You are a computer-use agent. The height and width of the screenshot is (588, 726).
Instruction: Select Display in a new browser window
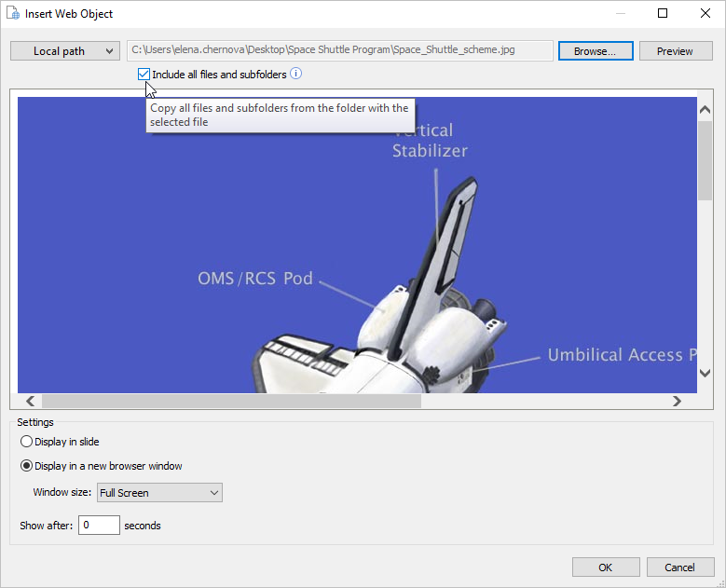pos(26,466)
